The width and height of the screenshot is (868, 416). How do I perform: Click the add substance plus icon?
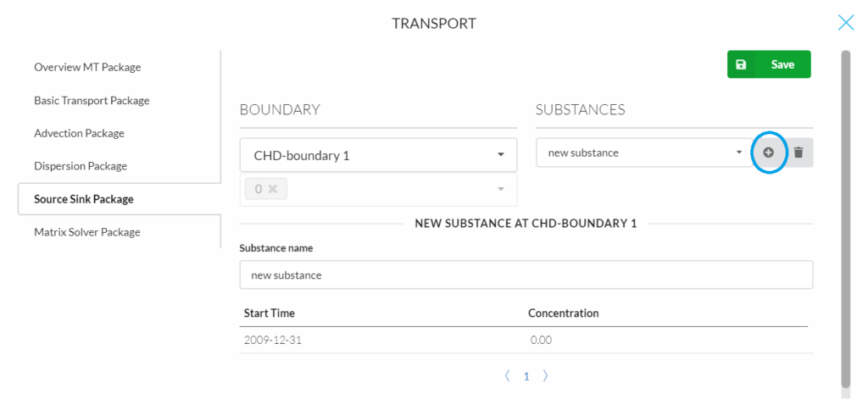click(x=768, y=153)
